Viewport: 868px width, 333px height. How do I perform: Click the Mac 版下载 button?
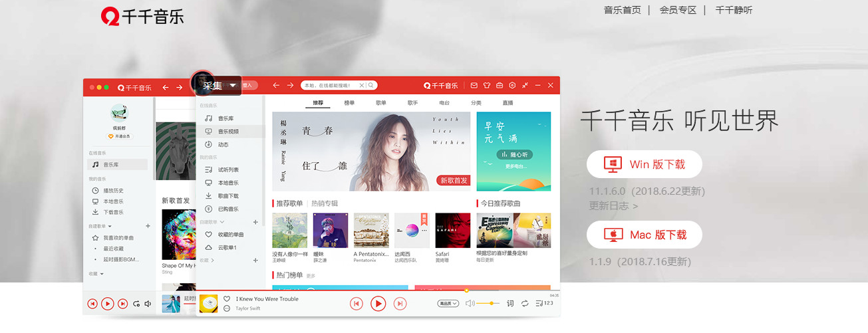pyautogui.click(x=644, y=235)
